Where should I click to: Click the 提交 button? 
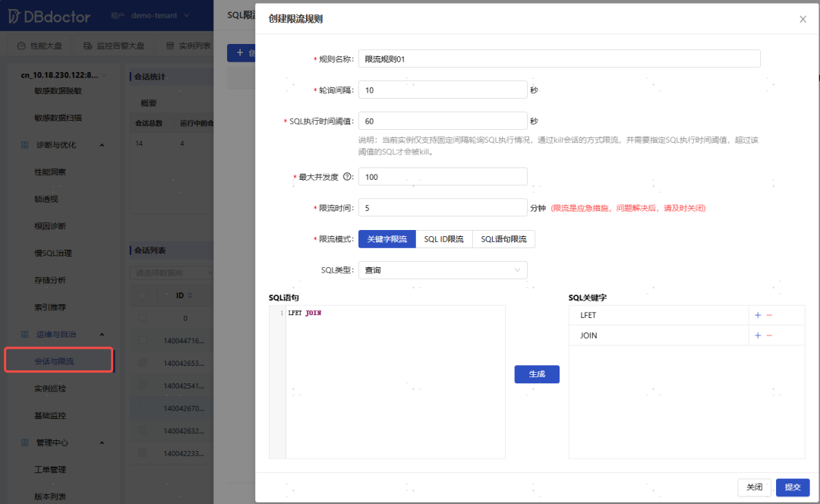click(793, 487)
